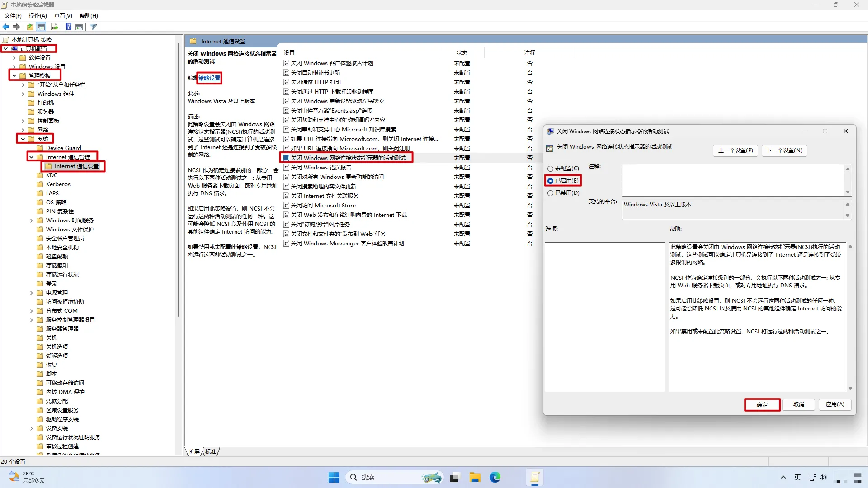
Task: Open the Help question-mark toolbar icon
Action: 68,27
